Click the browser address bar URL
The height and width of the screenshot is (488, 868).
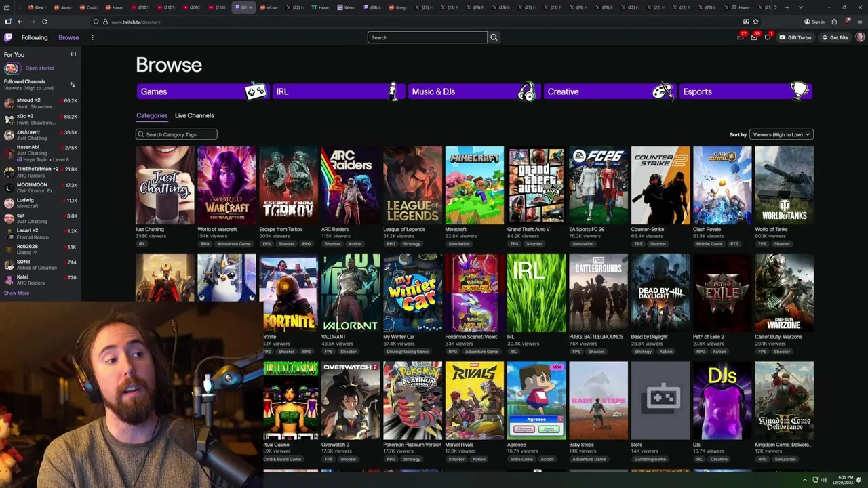click(x=136, y=22)
